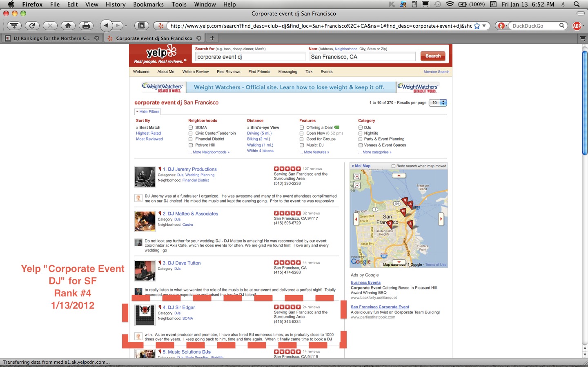The image size is (588, 367).
Task: Open the search engine chooser dropdown
Action: click(x=503, y=26)
